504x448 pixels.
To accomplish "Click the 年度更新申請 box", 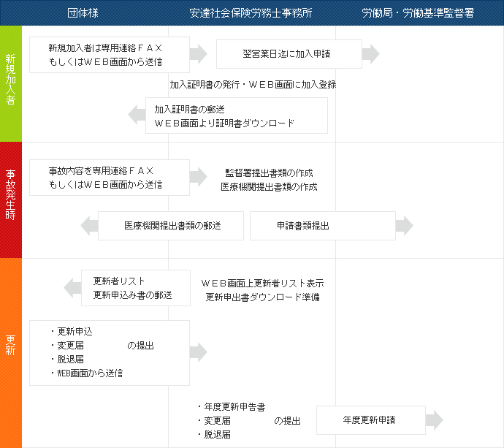I will (371, 420).
